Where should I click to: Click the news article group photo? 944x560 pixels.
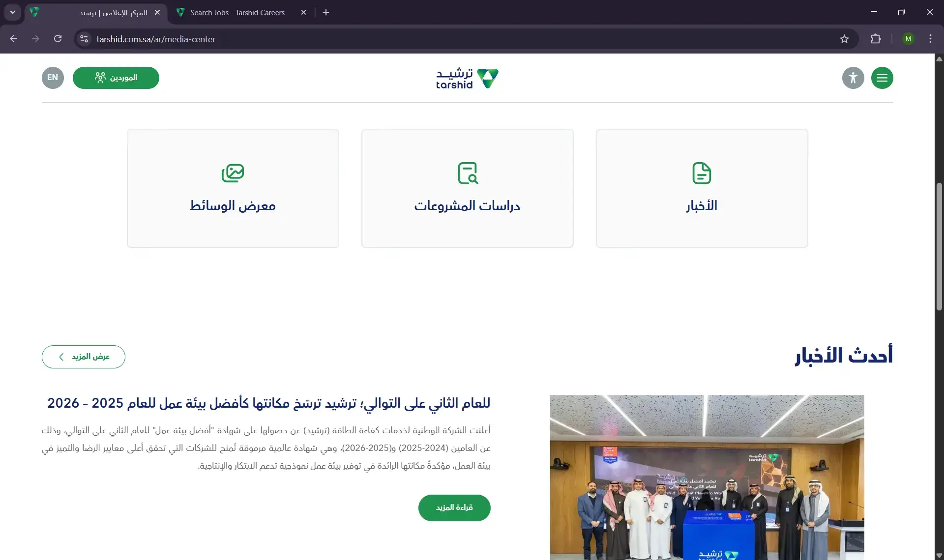tap(707, 476)
